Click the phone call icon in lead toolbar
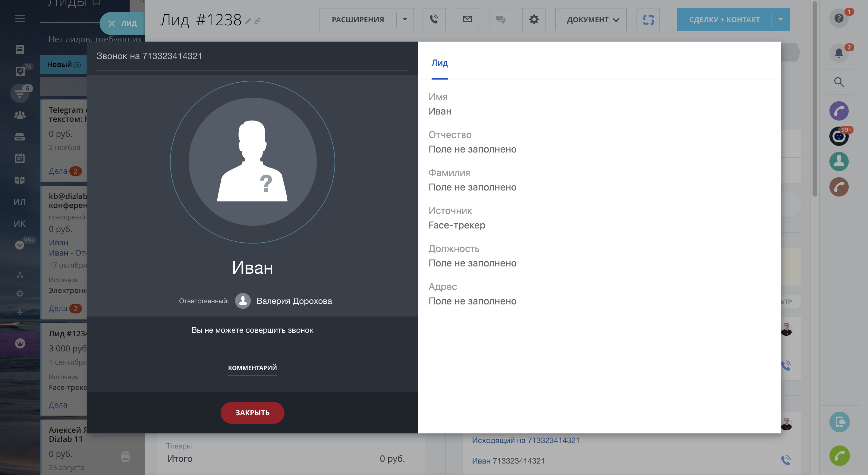This screenshot has width=868, height=475. tap(434, 20)
